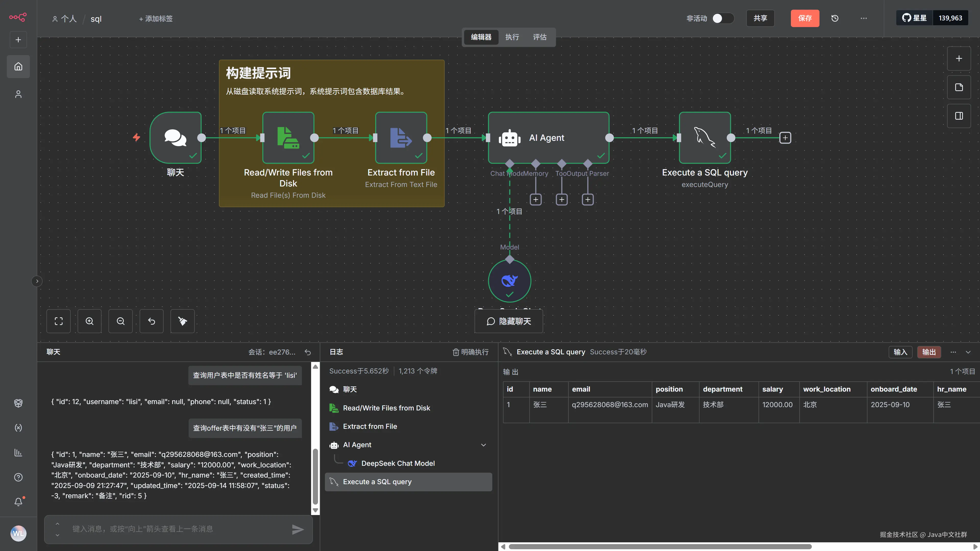
Task: Open the 评估 tab
Action: click(x=540, y=37)
